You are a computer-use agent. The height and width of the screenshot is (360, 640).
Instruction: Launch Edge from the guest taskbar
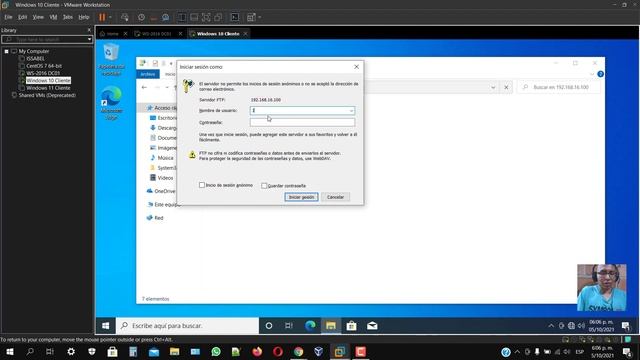coord(310,326)
